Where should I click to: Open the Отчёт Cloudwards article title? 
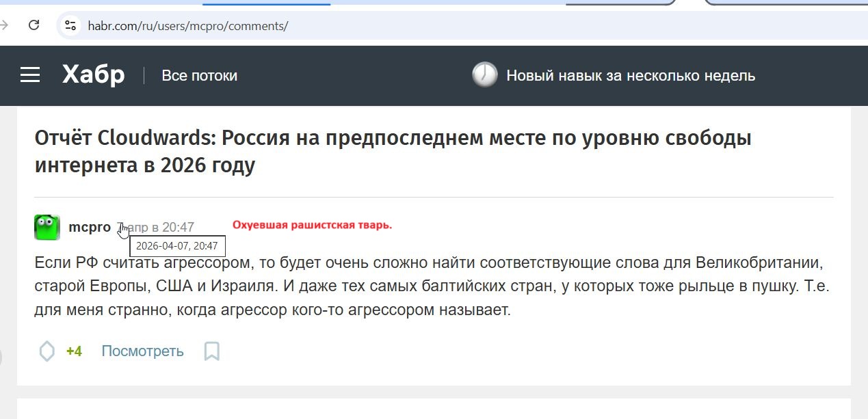[x=393, y=151]
